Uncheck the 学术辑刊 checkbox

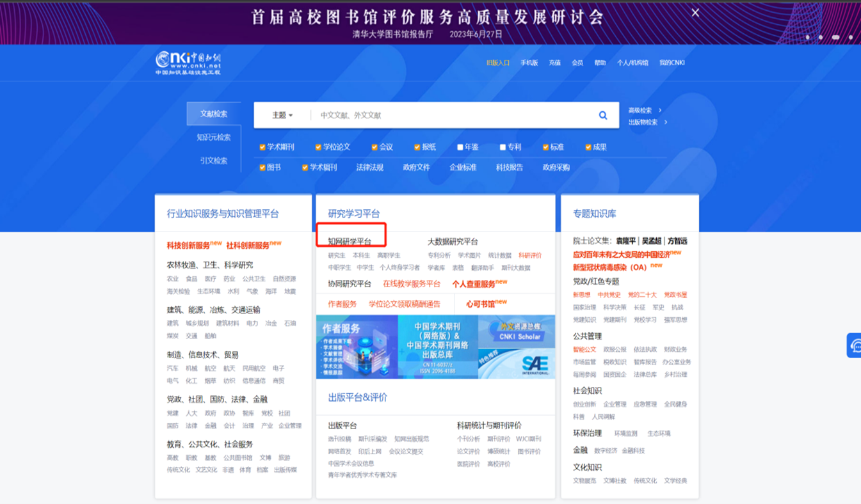click(305, 168)
